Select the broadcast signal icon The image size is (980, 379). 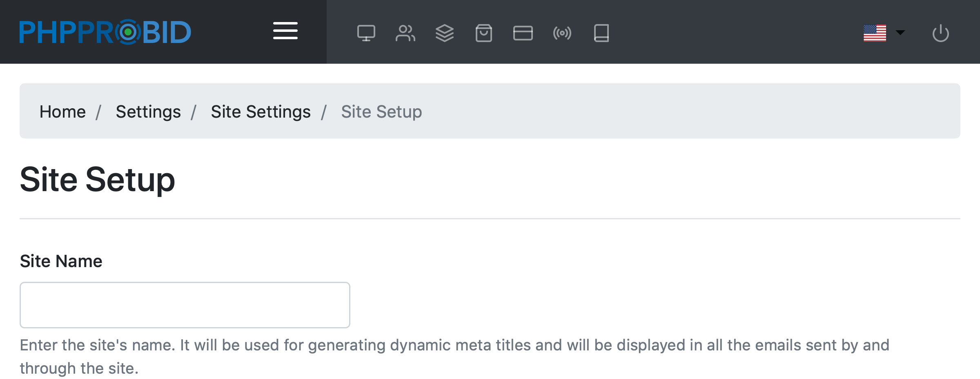click(562, 33)
